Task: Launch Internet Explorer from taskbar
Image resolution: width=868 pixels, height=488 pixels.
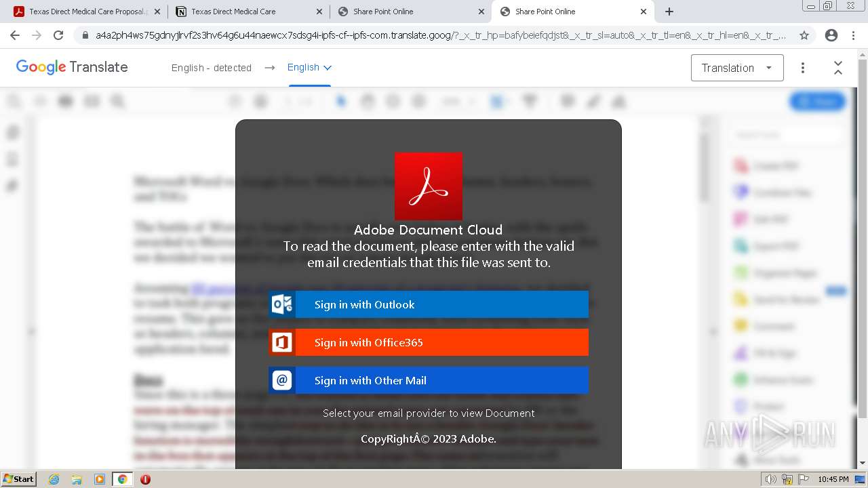Action: point(54,479)
